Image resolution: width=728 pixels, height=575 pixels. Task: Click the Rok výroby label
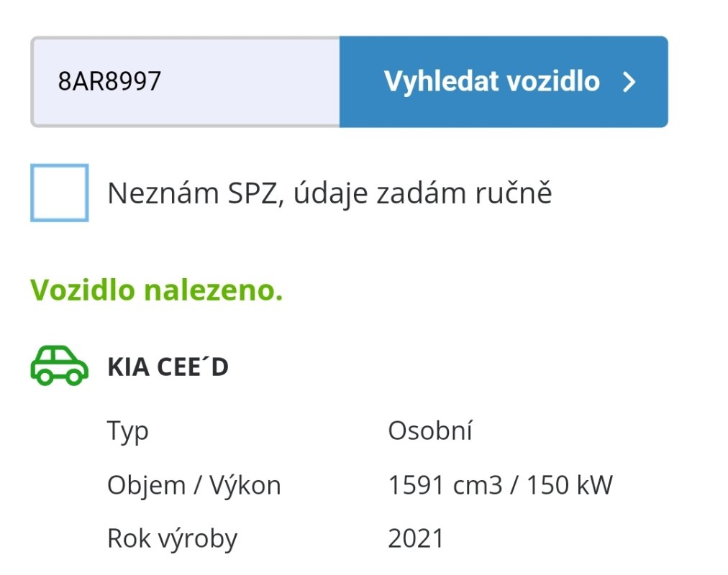click(172, 539)
